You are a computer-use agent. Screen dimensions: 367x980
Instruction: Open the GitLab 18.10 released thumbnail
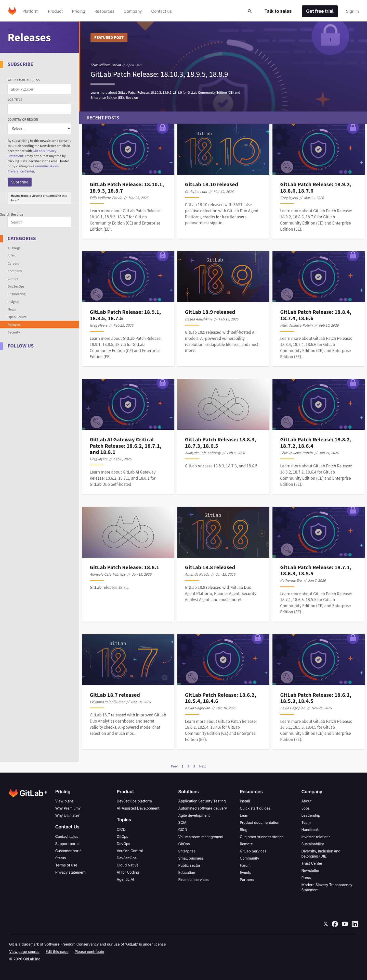click(x=224, y=149)
